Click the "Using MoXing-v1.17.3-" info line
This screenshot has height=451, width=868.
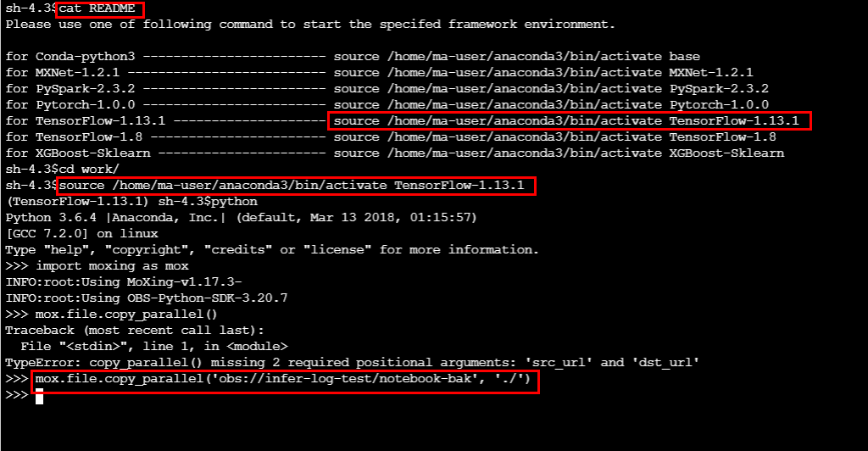point(124,282)
